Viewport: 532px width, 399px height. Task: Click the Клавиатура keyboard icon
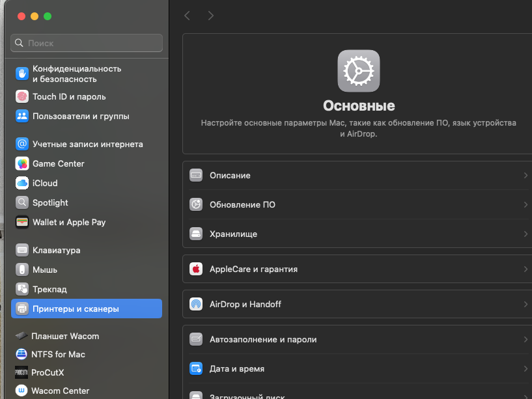(x=22, y=250)
